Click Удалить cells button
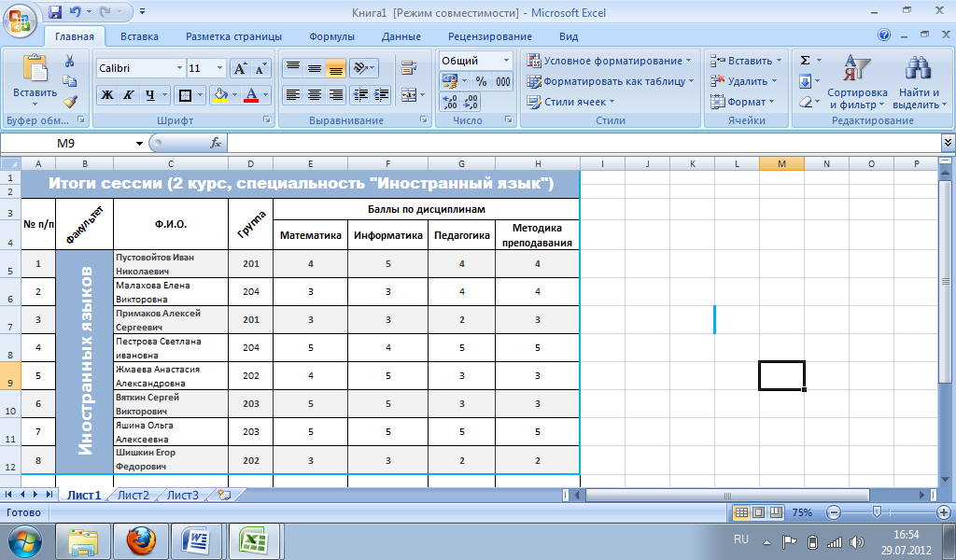 744,81
